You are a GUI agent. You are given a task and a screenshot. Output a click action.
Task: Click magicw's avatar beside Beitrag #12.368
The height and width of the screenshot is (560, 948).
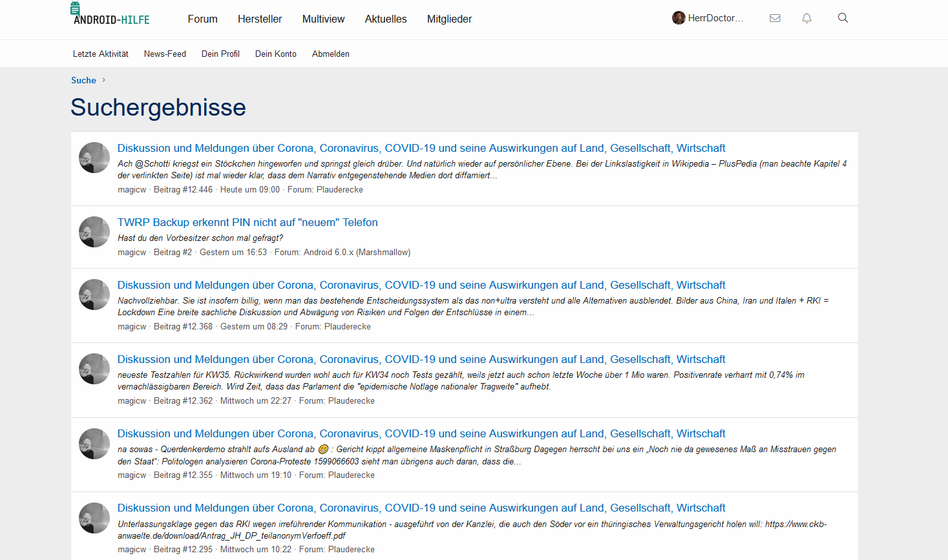click(x=94, y=295)
